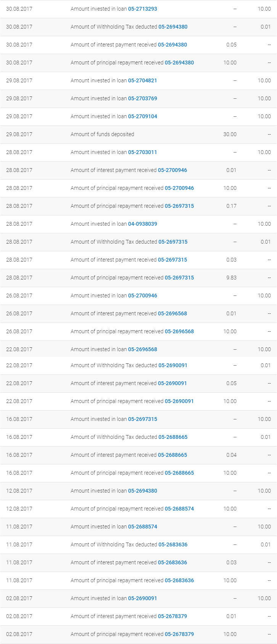Open 05-2696568 in the invested loan row
277x644 pixels.
[x=142, y=349]
